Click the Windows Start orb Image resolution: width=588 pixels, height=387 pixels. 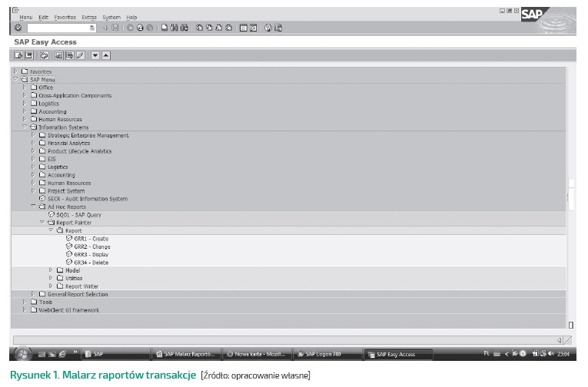[x=23, y=354]
